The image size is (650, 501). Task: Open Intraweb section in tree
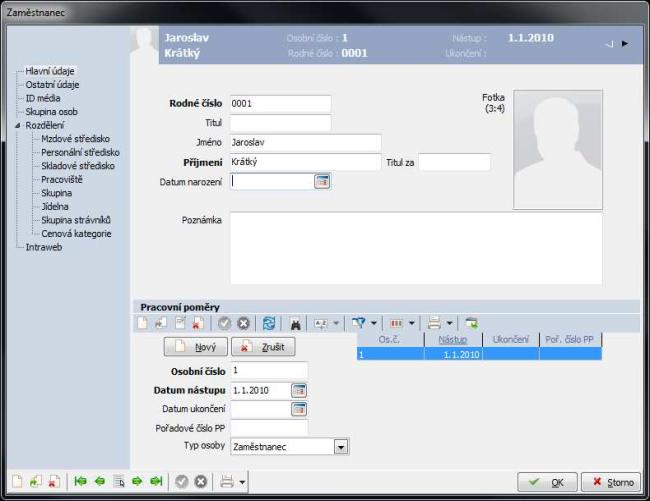pos(44,247)
